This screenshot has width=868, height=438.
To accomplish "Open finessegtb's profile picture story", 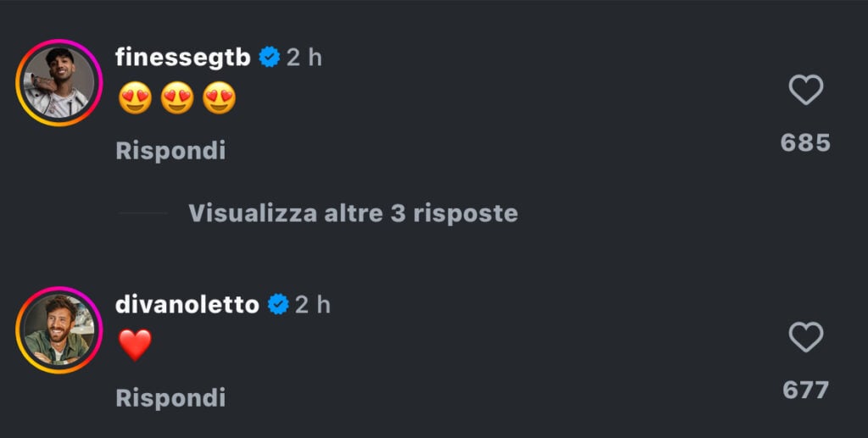I will click(x=58, y=83).
